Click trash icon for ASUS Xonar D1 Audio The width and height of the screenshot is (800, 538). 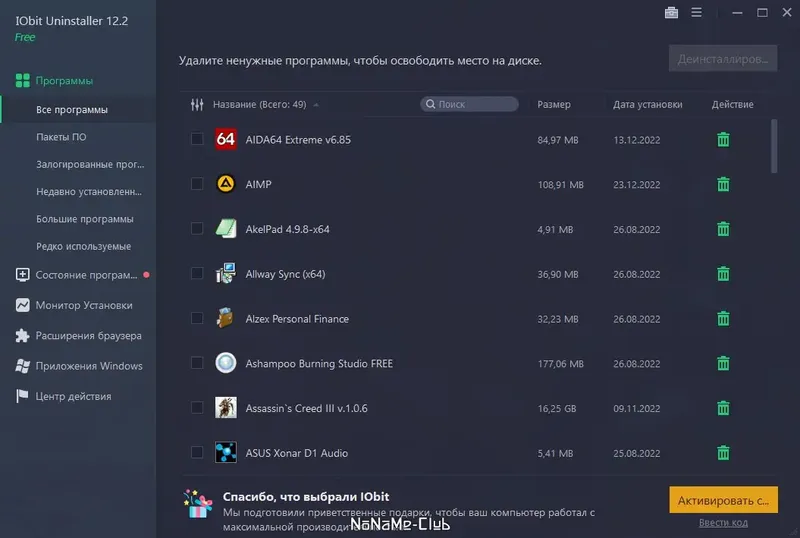(x=723, y=453)
